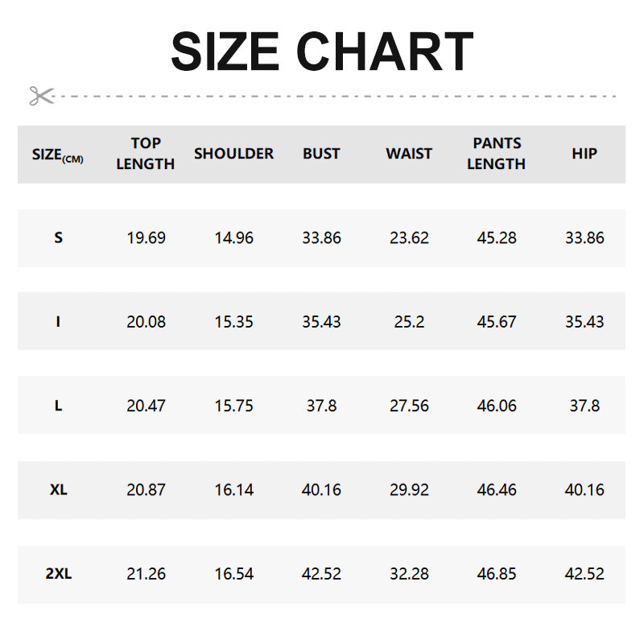Click the HIP column header
Viewport: 644px width, 644px height.
(x=584, y=154)
